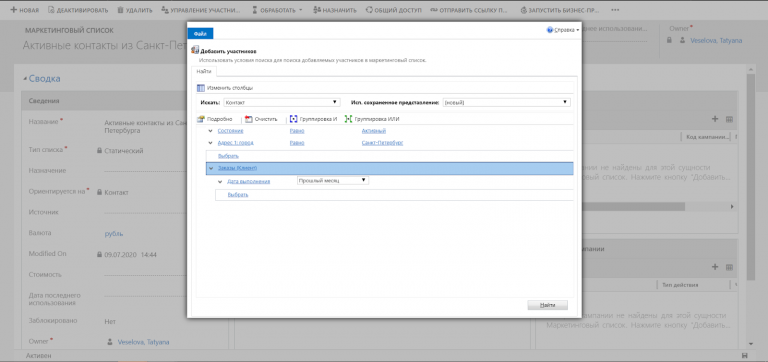Screen dimensions: 768x362
Task: Click the Санкт-Петербург value link
Action: 383,143
